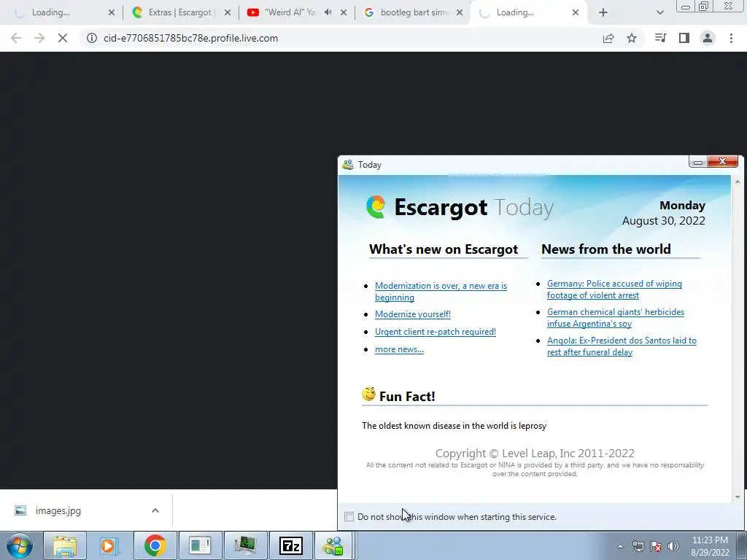This screenshot has height=560, width=747.
Task: Click the Escargot logo in Today window
Action: point(376,207)
